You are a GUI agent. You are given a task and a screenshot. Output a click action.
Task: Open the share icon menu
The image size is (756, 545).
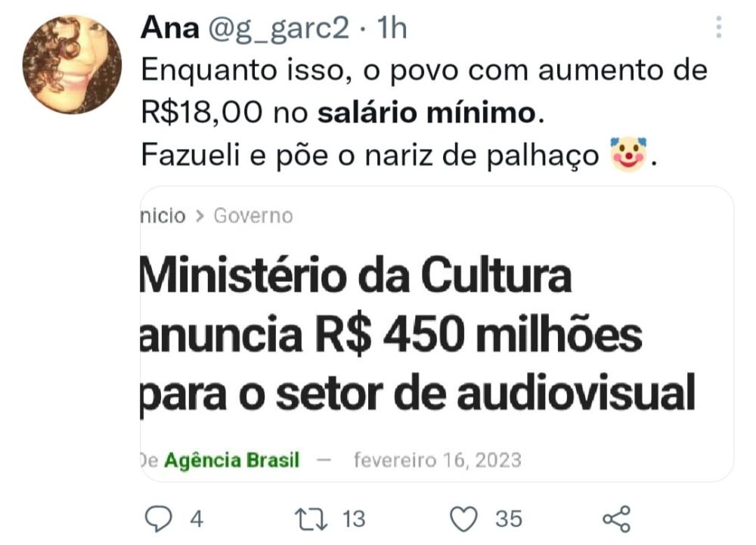[x=617, y=519]
